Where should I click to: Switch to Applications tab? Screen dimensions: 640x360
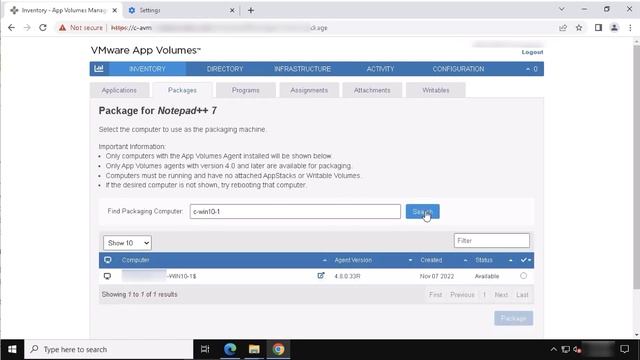(119, 90)
